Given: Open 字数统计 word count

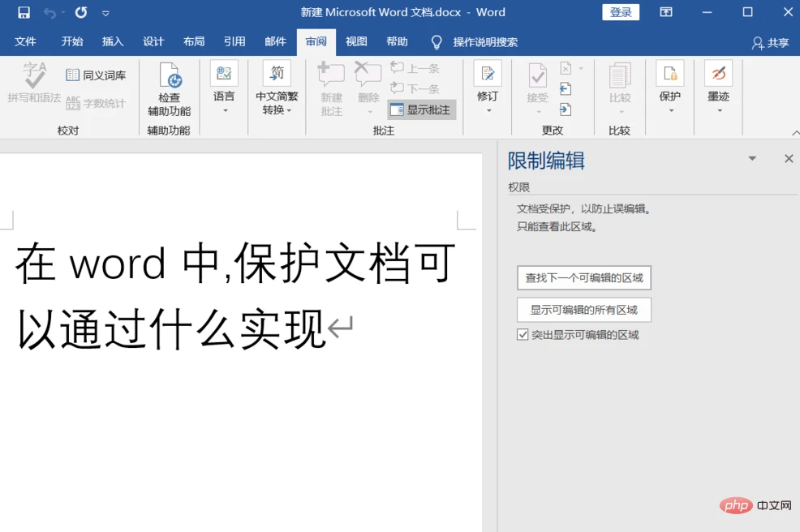Looking at the screenshot, I should click(96, 104).
